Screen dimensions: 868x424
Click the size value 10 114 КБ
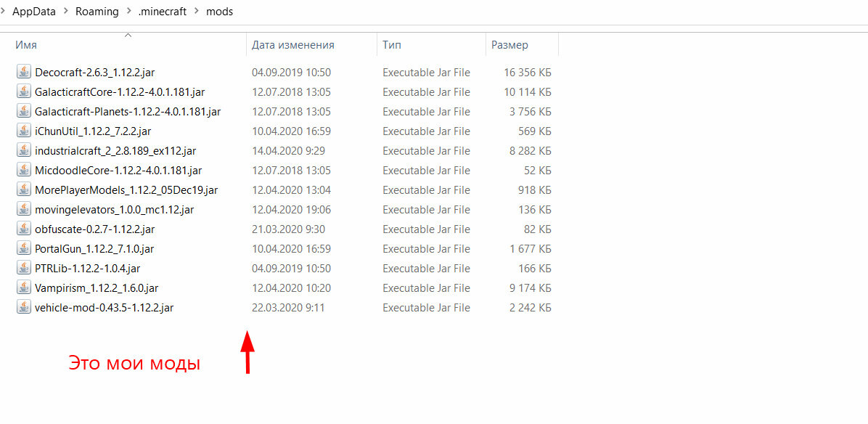(528, 91)
